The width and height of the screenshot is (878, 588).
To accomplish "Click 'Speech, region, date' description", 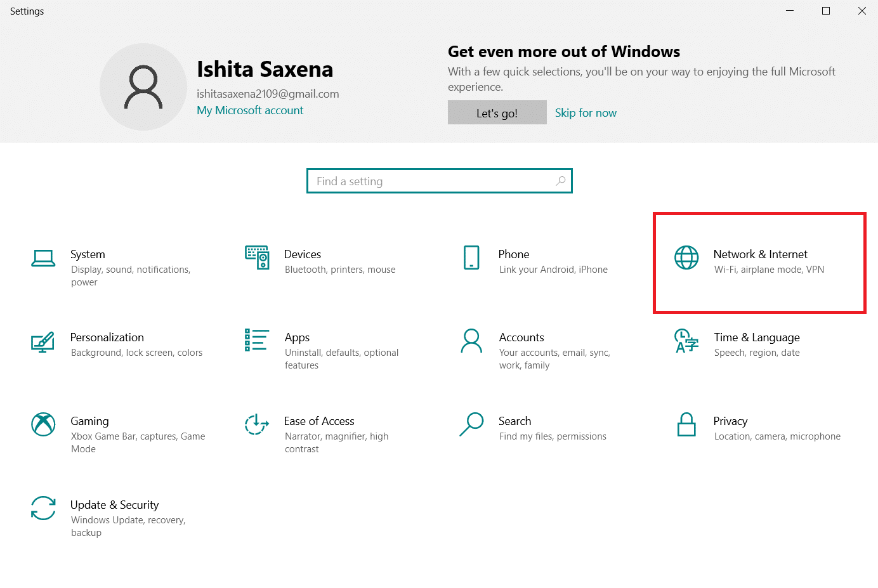I will coord(757,353).
